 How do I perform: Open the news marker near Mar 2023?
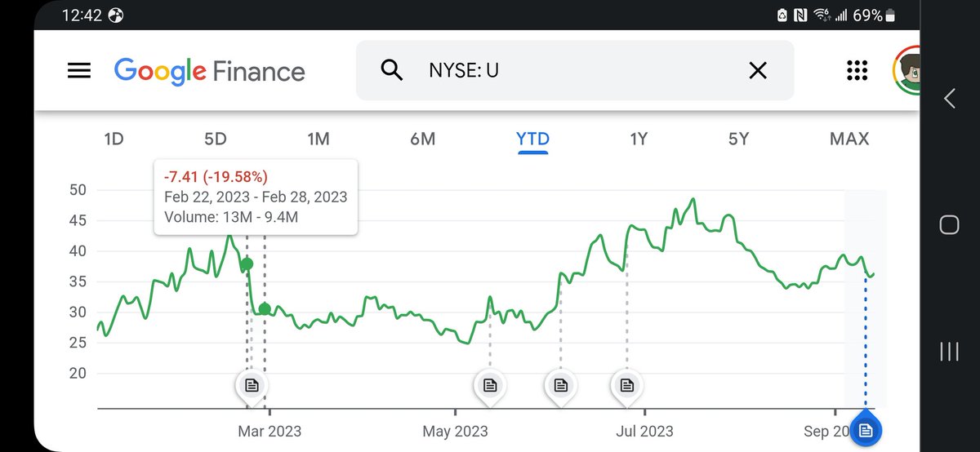(252, 385)
